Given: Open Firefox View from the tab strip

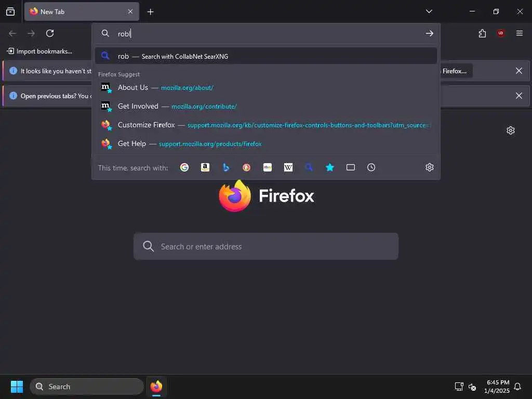Looking at the screenshot, I should coord(10,11).
